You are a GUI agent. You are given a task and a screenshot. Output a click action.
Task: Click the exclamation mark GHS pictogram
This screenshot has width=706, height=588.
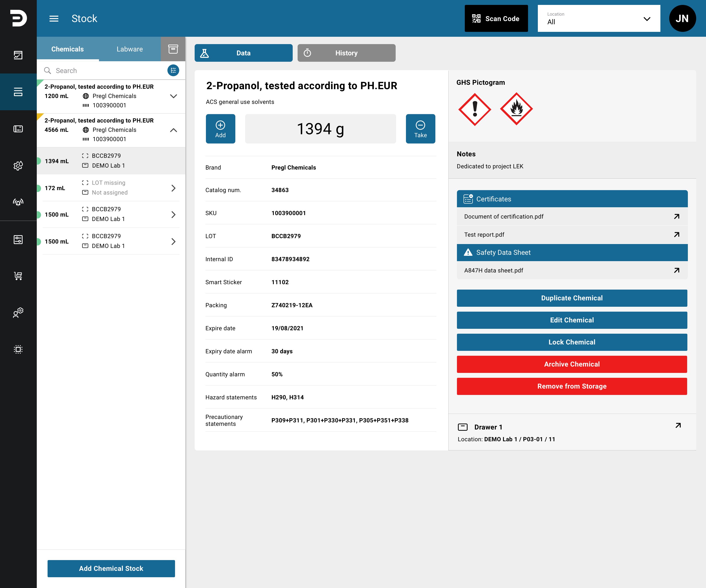tap(475, 110)
